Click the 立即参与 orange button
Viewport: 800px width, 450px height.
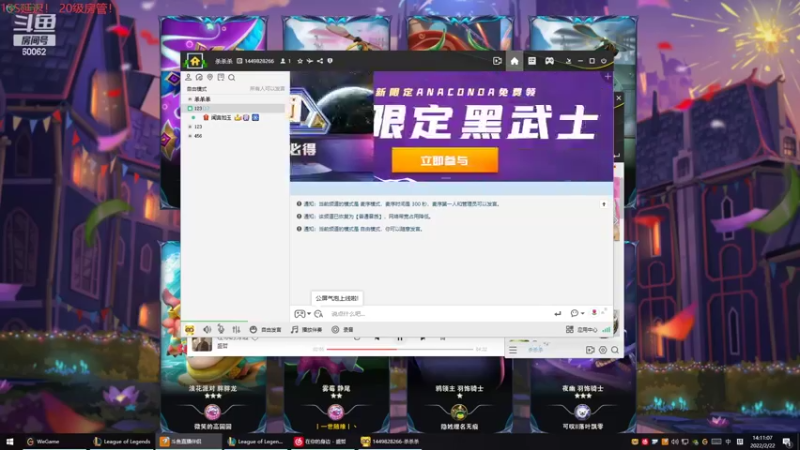[445, 161]
